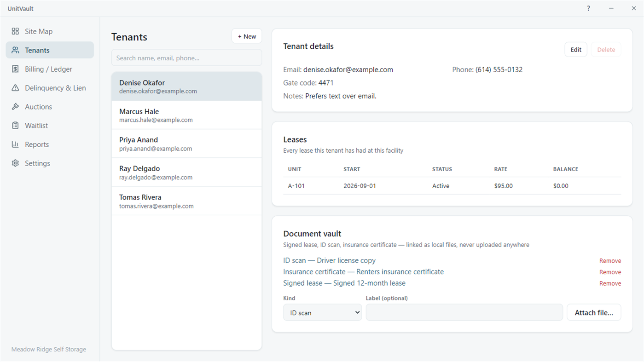The width and height of the screenshot is (644, 362).
Task: Go to Billing / Ledger
Action: [50, 69]
